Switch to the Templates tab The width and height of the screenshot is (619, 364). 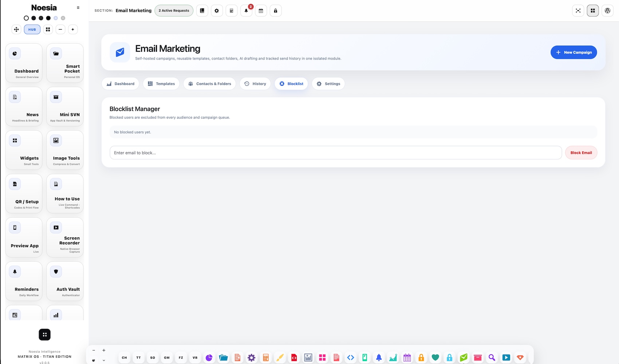[161, 84]
